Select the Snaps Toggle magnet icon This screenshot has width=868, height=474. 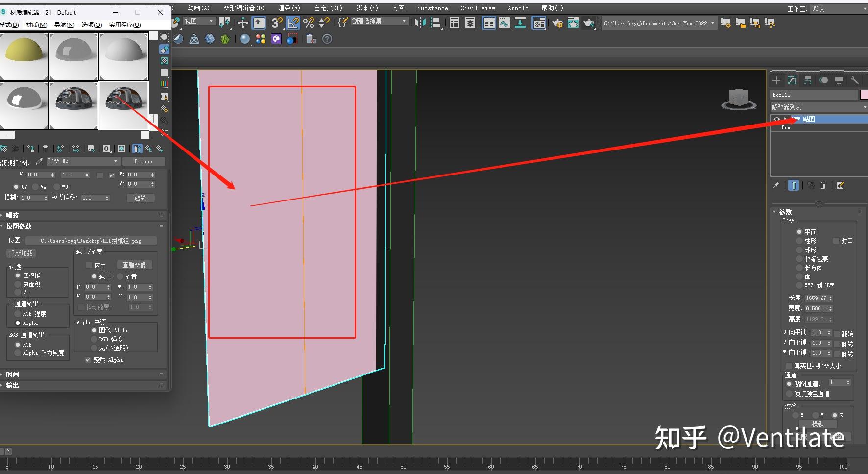tap(277, 23)
